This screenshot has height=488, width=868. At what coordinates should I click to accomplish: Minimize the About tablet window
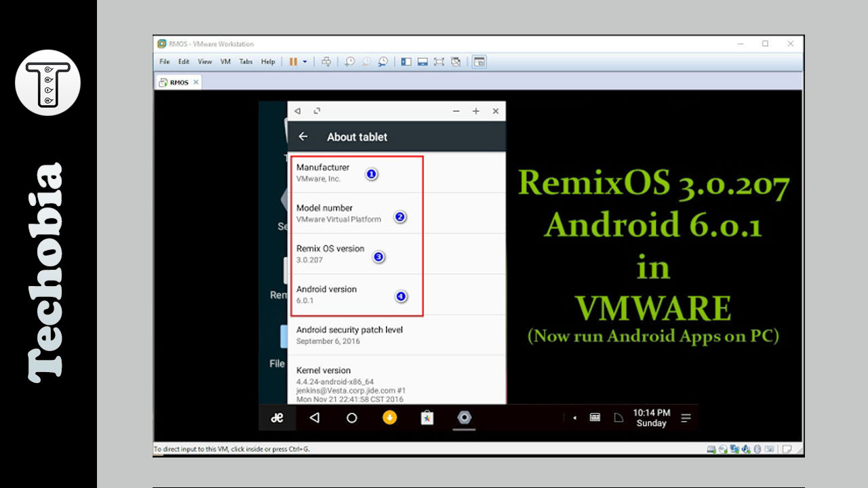coord(456,111)
